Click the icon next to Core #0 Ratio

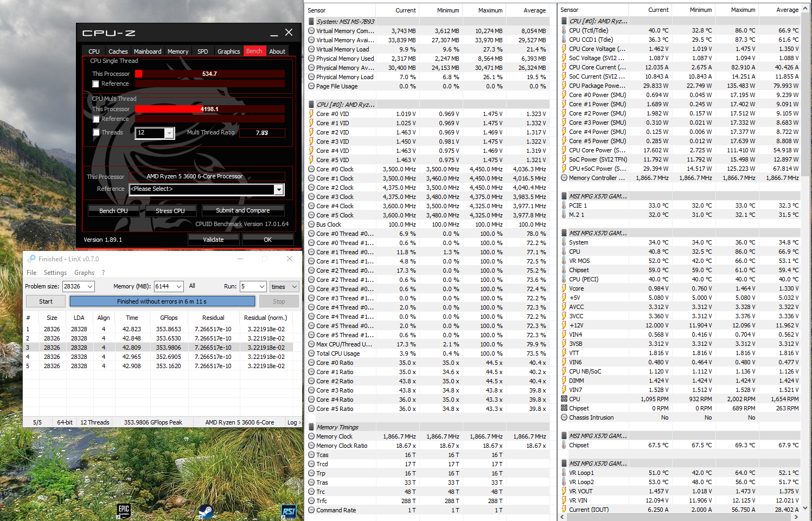click(x=311, y=363)
